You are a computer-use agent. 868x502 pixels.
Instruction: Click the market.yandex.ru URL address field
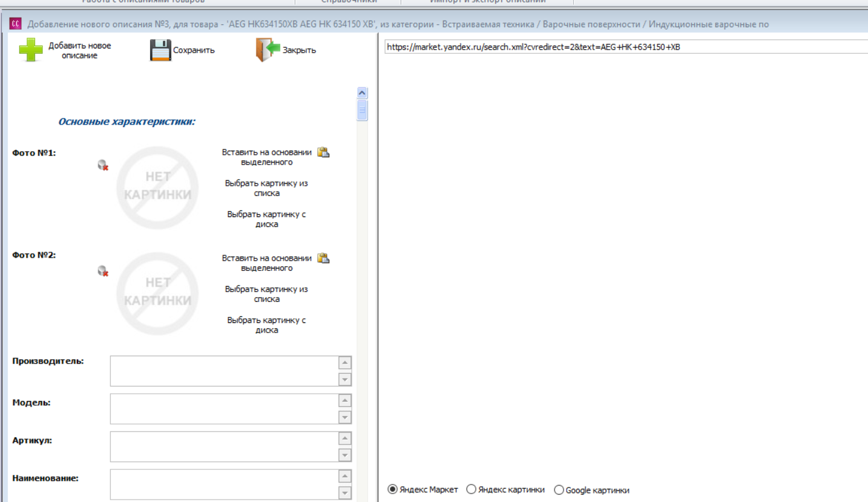pos(626,47)
